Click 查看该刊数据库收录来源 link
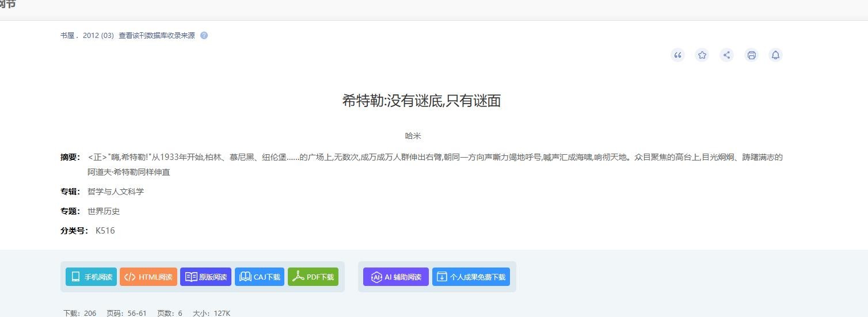This screenshot has width=868, height=317. [157, 36]
